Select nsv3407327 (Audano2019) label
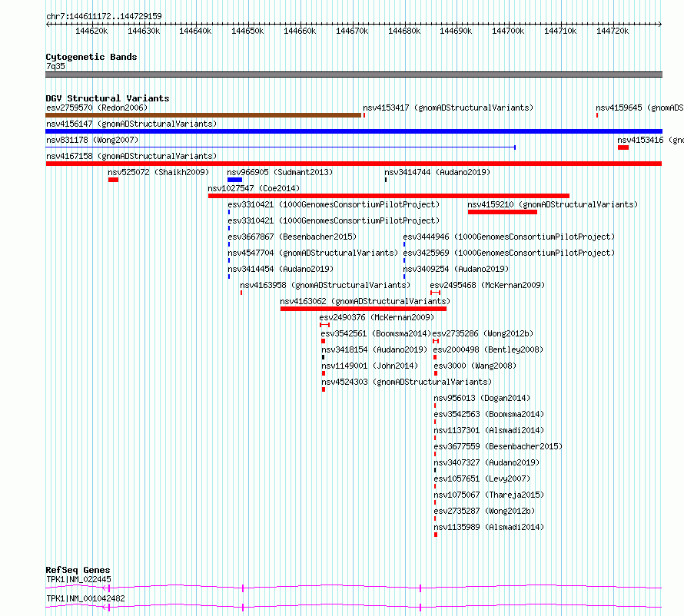This screenshot has width=684, height=616. click(486, 462)
